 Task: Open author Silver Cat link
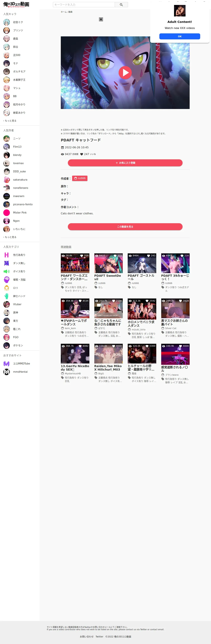[171, 328]
